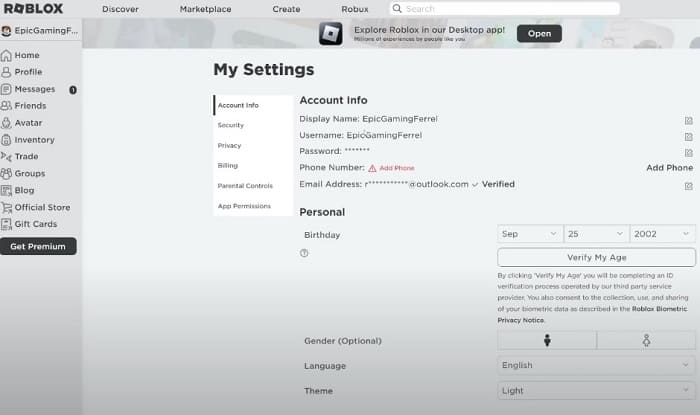Click into the Search field
This screenshot has height=415, width=700.
pos(504,8)
